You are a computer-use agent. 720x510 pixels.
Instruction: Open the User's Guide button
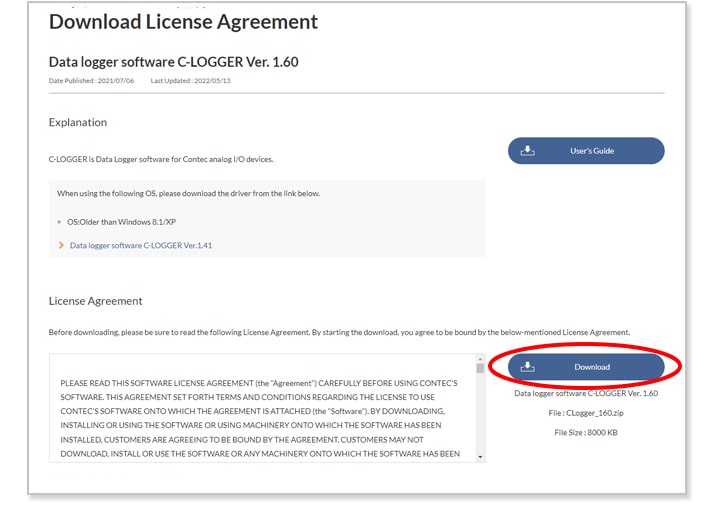point(586,151)
